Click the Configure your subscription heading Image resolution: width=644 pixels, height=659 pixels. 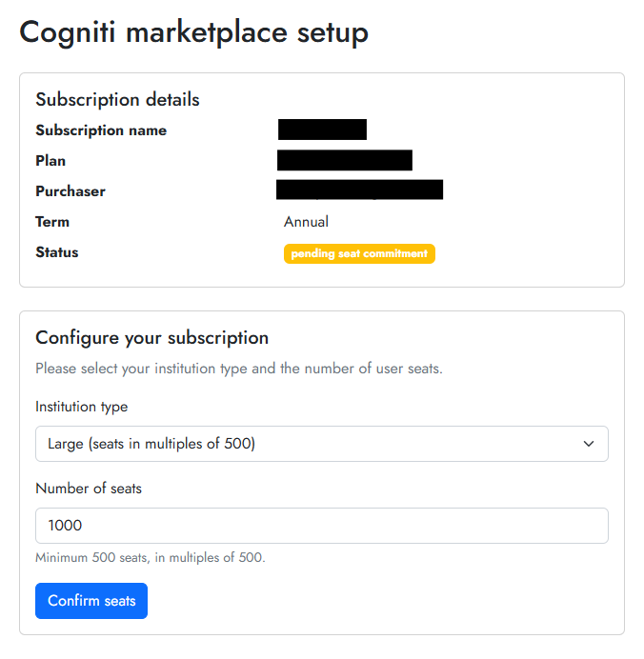coord(151,337)
